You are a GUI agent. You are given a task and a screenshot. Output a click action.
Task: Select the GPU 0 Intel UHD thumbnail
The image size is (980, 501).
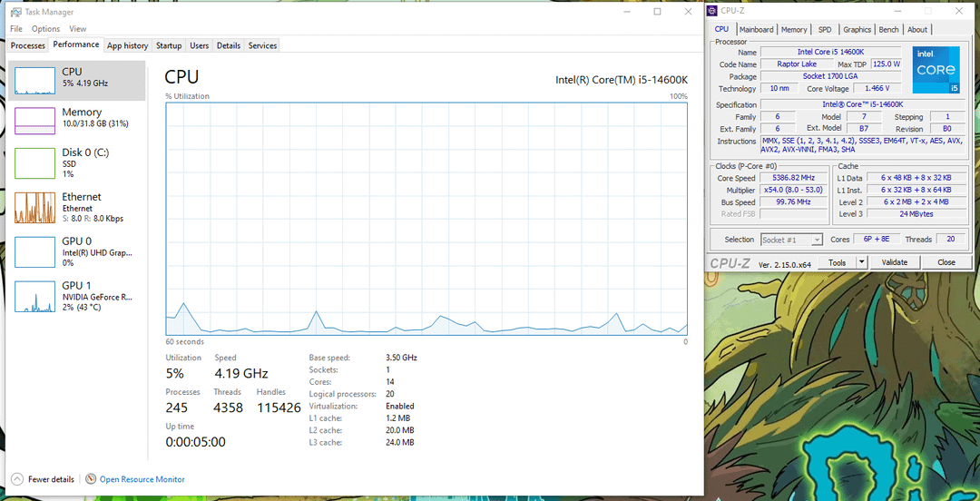coord(34,252)
